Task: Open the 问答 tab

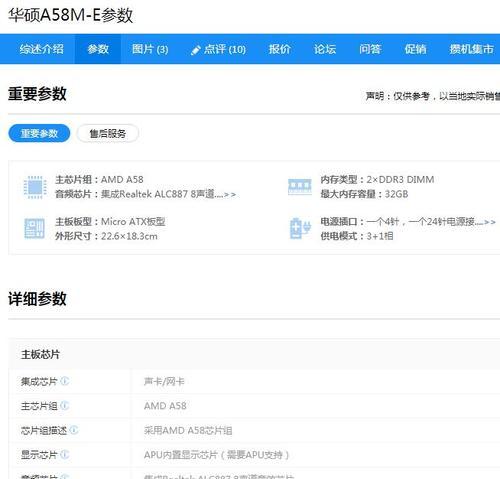Action: 370,49
